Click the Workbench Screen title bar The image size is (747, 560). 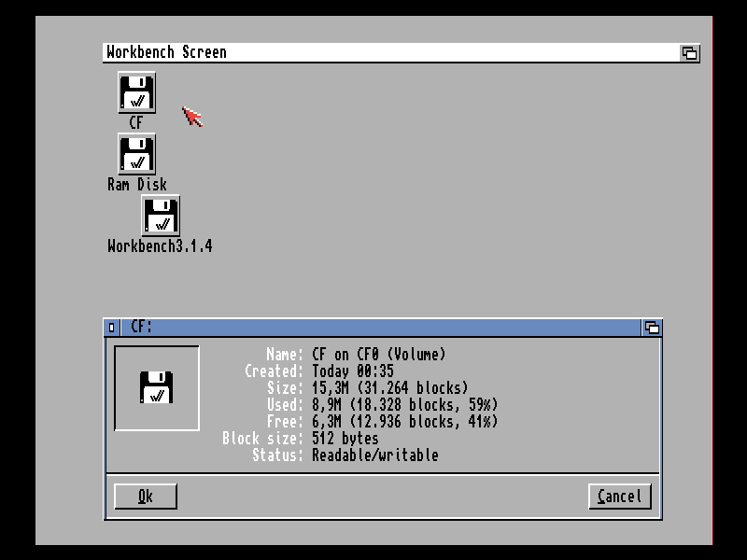pos(392,53)
